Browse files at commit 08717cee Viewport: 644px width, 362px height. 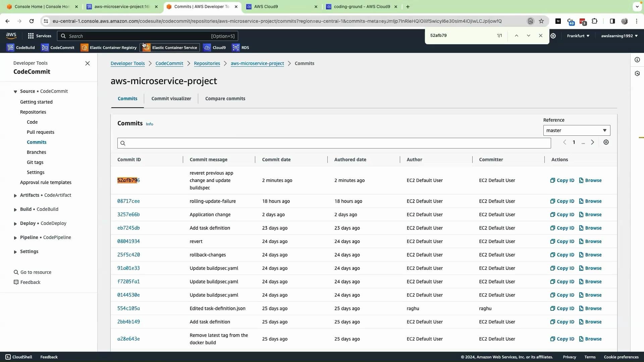590,201
